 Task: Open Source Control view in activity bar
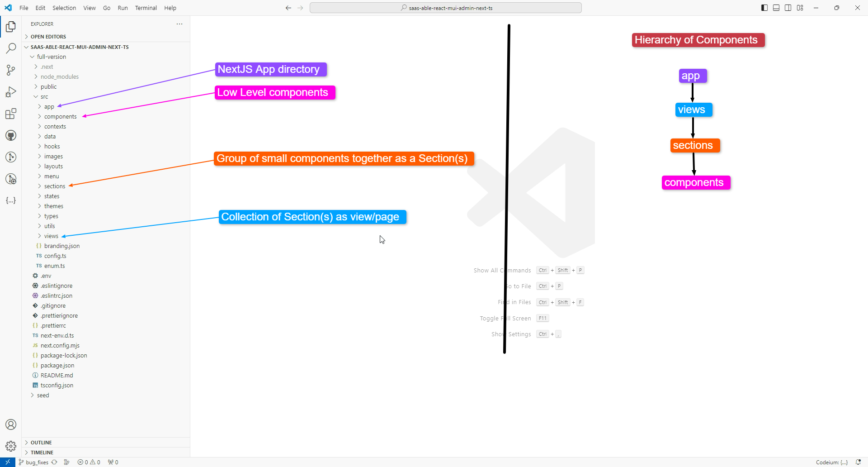point(11,70)
